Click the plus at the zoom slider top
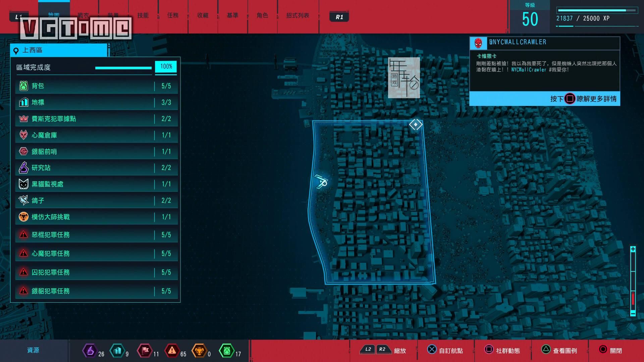The image size is (644, 362). pos(633,249)
